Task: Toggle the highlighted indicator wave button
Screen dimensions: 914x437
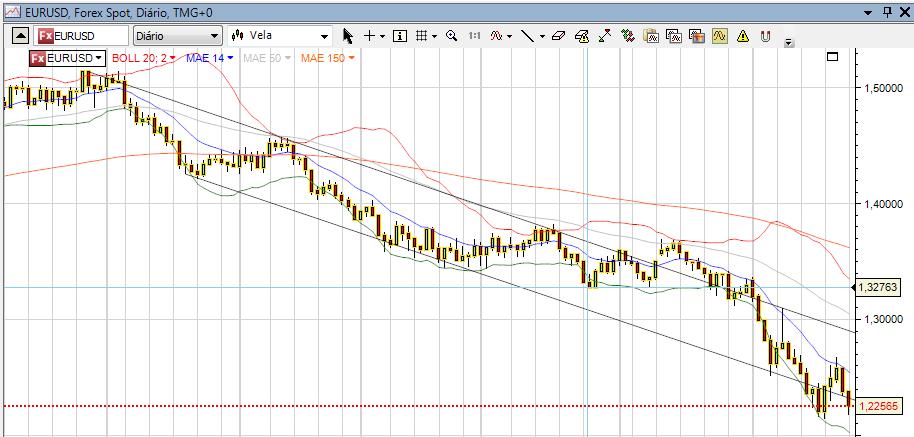Action: tap(719, 36)
